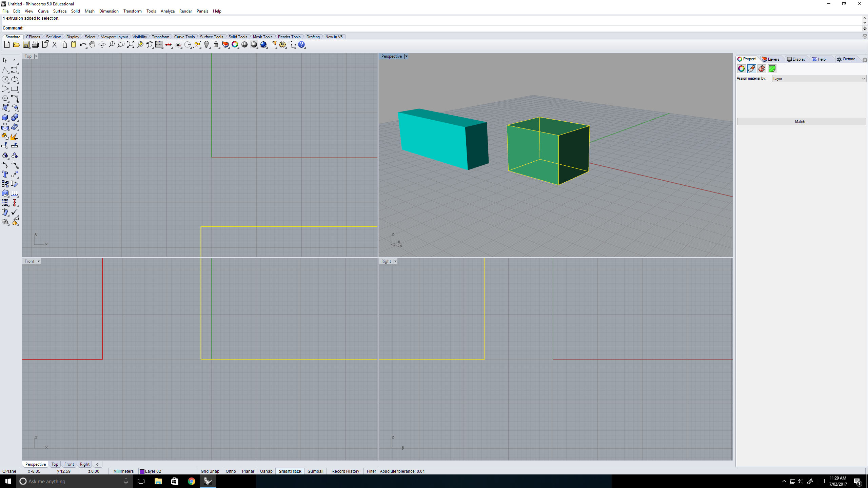Select the Pan view hand tool

92,45
